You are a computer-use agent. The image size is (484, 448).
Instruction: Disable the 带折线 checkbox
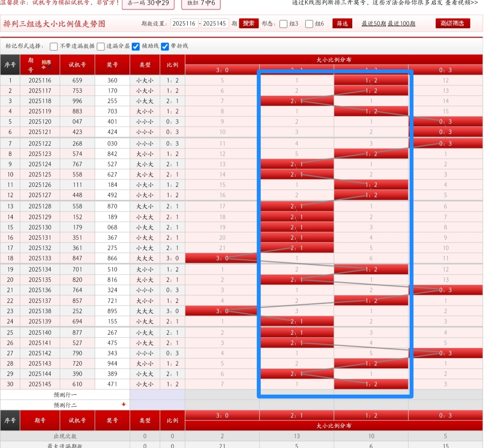(x=165, y=46)
